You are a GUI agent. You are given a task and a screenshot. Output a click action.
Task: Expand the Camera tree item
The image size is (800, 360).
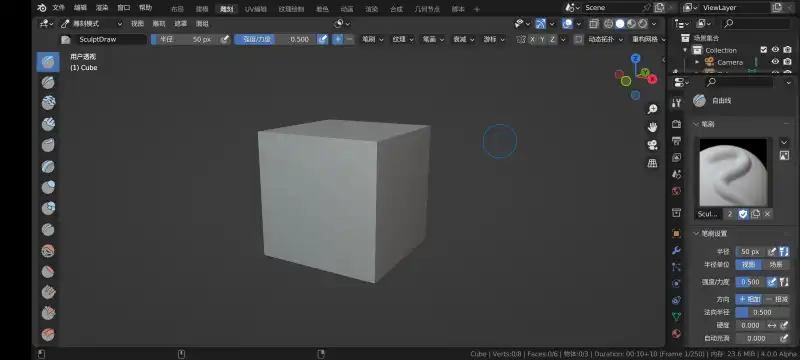point(697,62)
